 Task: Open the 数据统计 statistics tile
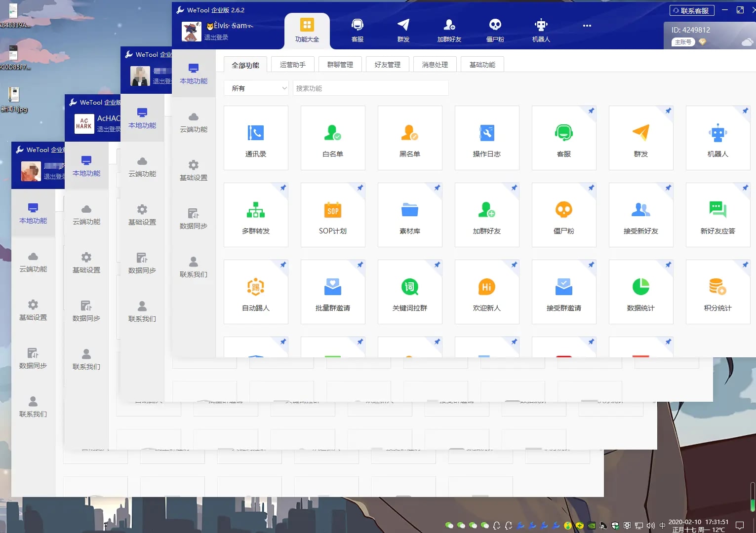click(641, 292)
